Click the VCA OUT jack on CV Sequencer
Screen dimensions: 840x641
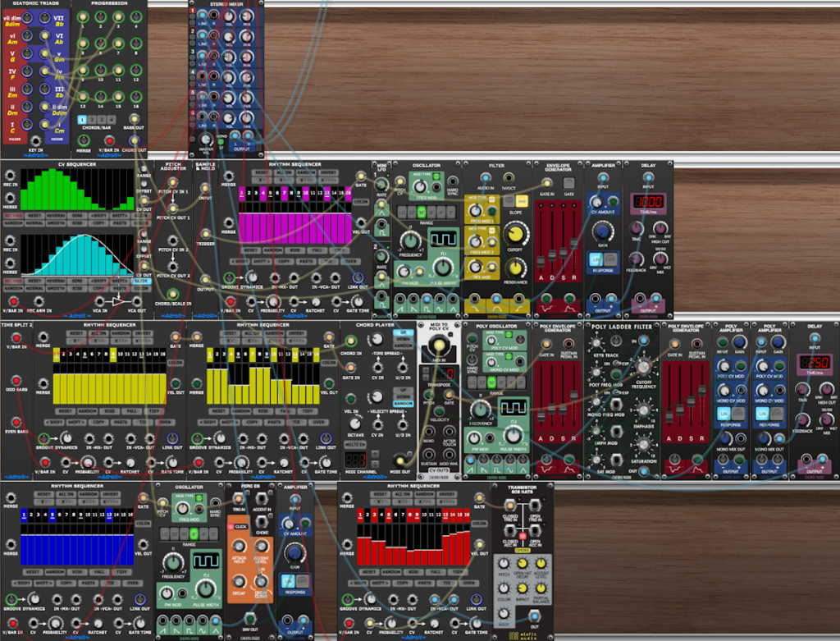tap(137, 301)
